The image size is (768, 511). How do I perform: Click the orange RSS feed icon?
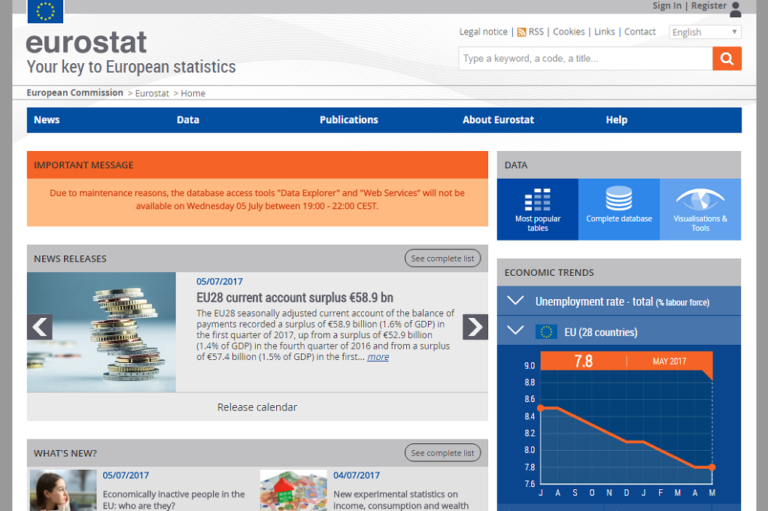click(x=522, y=32)
